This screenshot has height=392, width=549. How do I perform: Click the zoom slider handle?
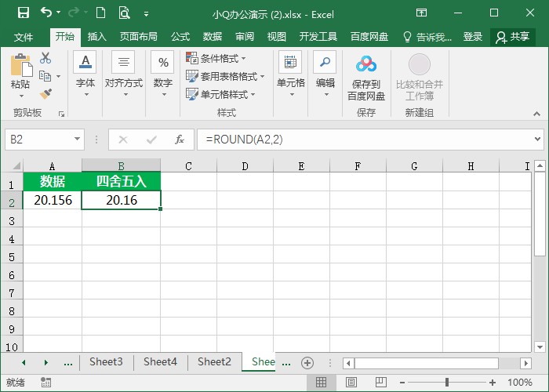(447, 383)
